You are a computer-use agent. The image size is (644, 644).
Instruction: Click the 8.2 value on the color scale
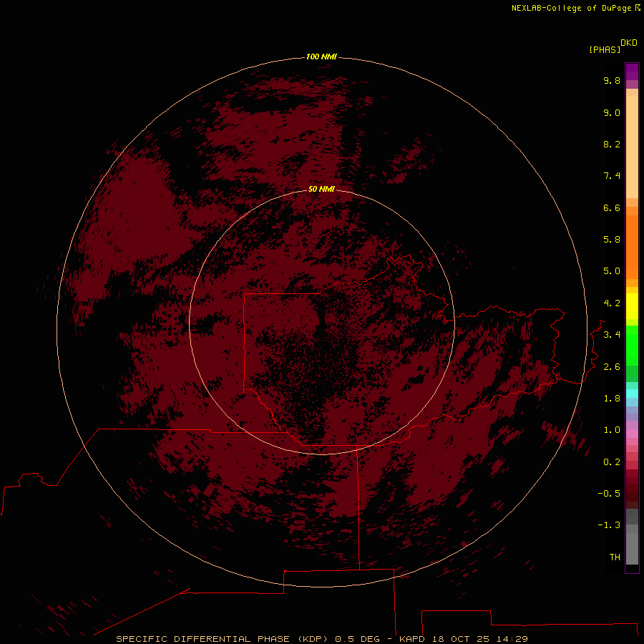pyautogui.click(x=612, y=144)
